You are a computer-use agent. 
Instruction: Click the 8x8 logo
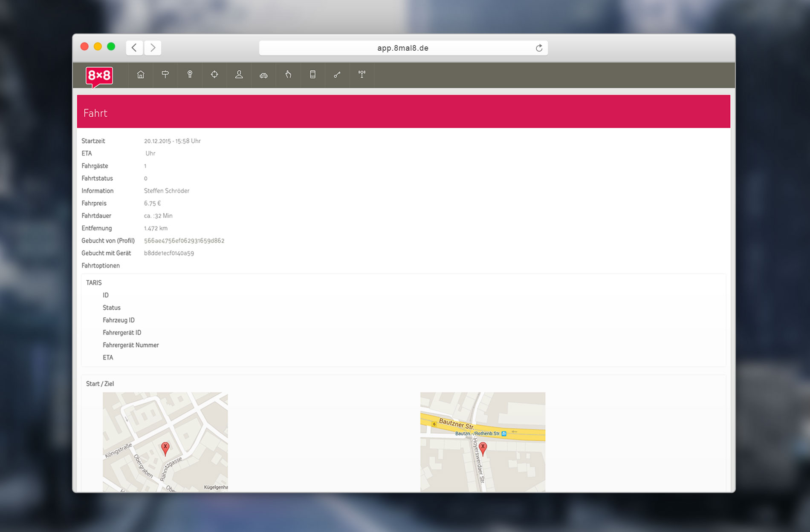tap(99, 76)
